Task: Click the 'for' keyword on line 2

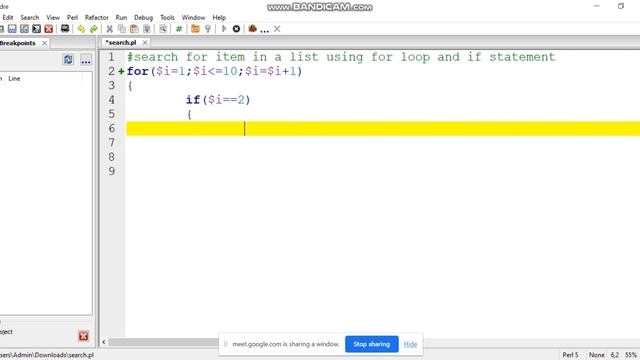Action: click(138, 71)
